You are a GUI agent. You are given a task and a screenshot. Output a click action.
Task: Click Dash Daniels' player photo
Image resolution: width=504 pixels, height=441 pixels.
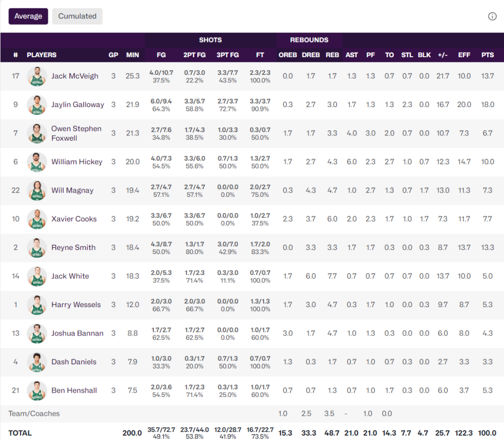click(x=37, y=362)
